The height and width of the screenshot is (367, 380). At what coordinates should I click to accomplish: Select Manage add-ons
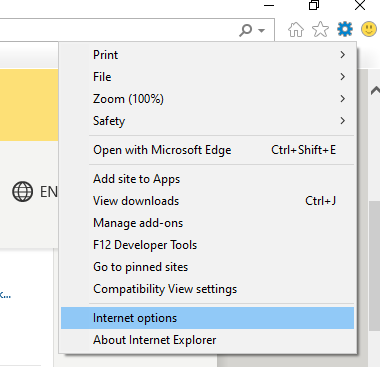[x=207, y=223]
